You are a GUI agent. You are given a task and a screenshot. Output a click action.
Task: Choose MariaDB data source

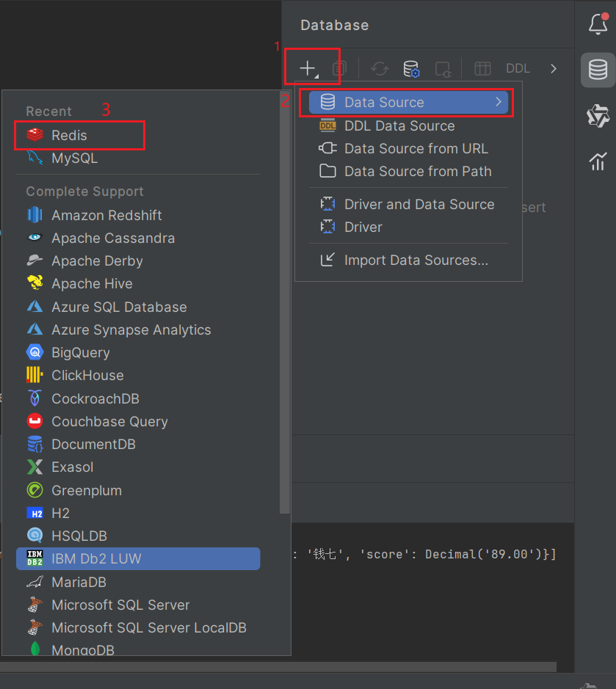(x=138, y=582)
